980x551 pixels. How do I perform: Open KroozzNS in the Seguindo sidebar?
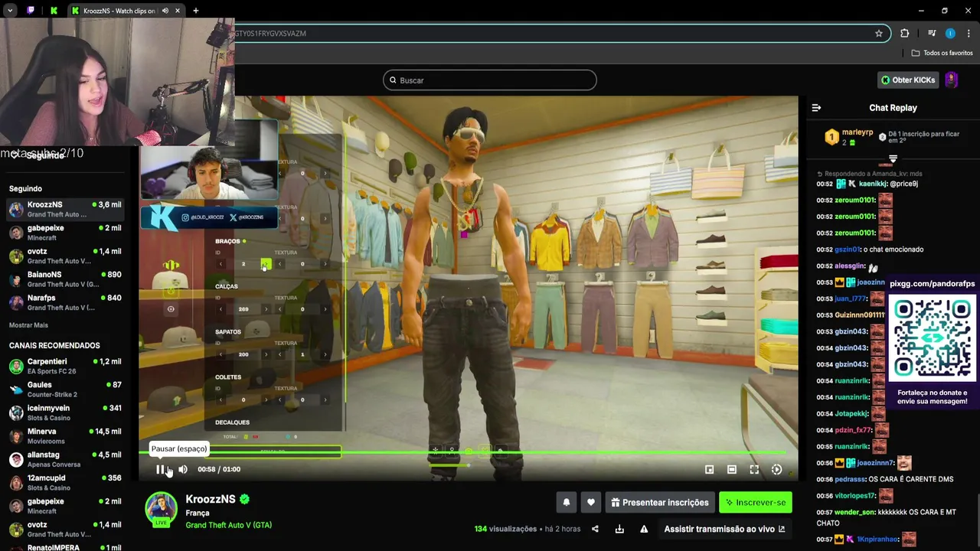click(x=65, y=209)
